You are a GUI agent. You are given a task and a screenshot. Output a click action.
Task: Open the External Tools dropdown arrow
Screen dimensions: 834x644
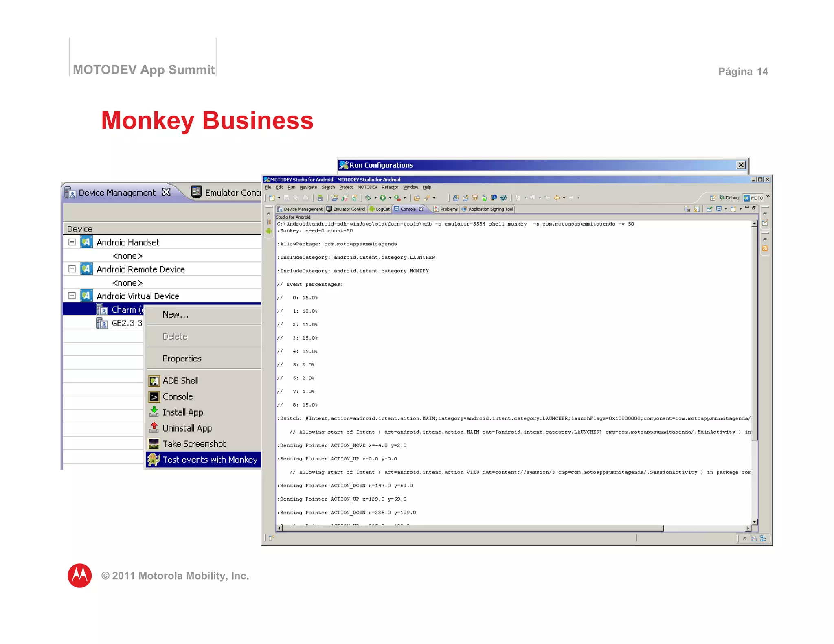[405, 198]
